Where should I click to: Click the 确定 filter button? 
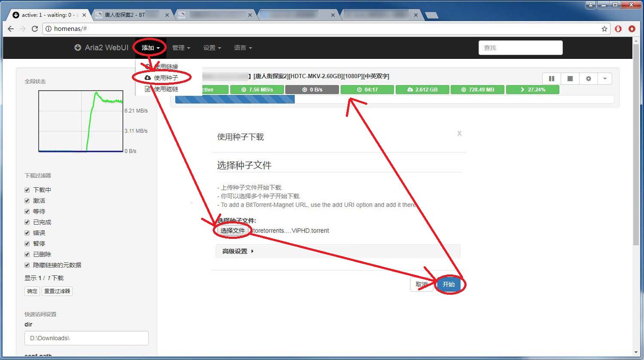[32, 291]
